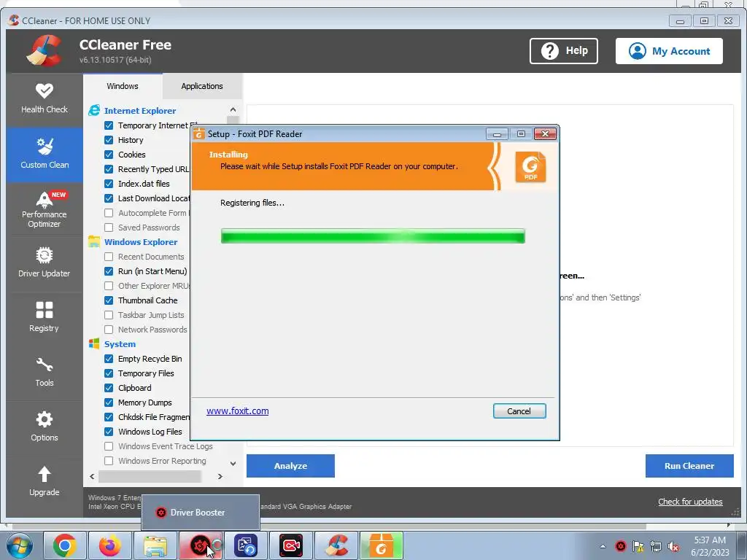Enable Windows Error Reporting checkbox
The height and width of the screenshot is (560, 747).
point(109,461)
